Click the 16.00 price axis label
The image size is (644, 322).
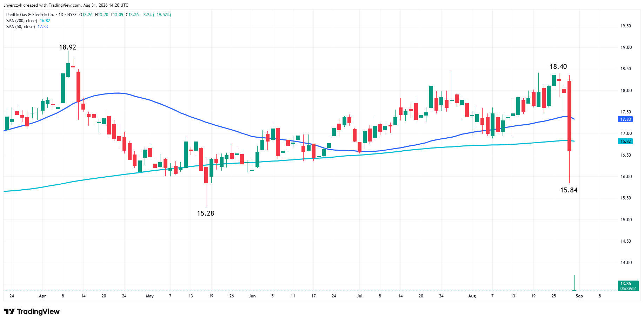pos(625,177)
